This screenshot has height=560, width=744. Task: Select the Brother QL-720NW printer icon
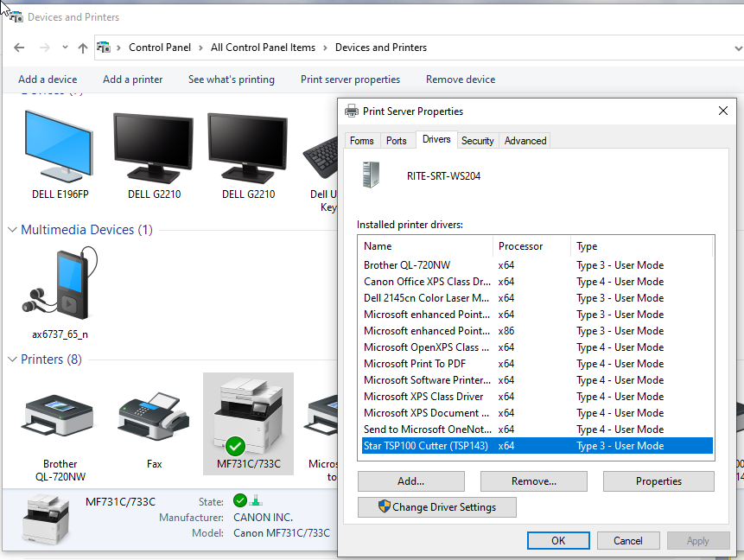pos(60,416)
